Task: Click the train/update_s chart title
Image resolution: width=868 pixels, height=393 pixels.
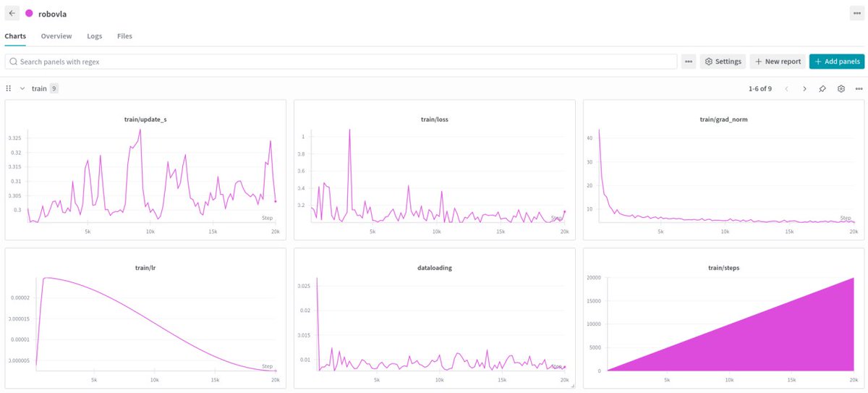Action: tap(145, 119)
